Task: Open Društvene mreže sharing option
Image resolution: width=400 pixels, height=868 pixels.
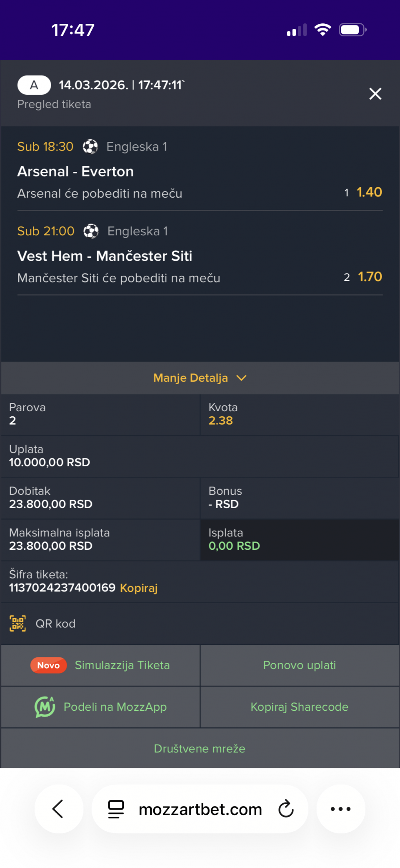Action: point(200,749)
